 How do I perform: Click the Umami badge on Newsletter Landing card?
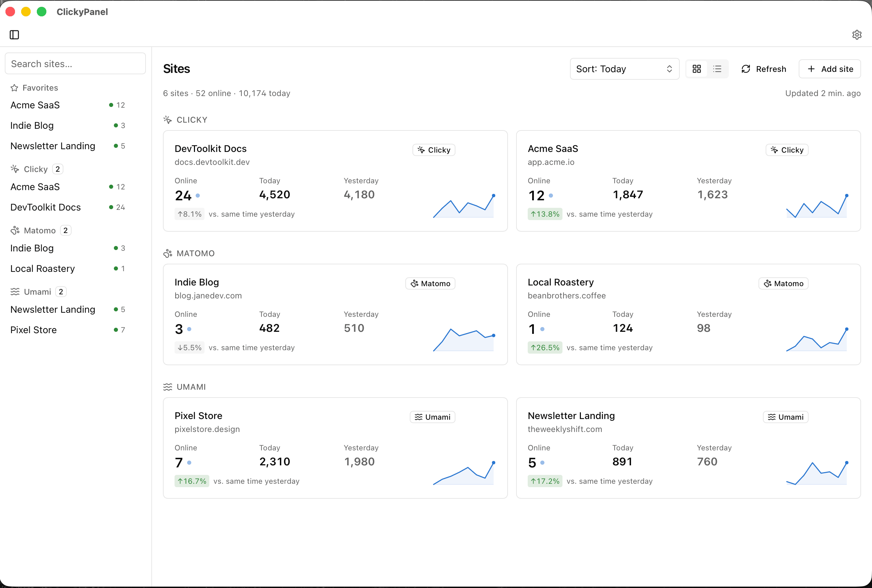click(786, 417)
